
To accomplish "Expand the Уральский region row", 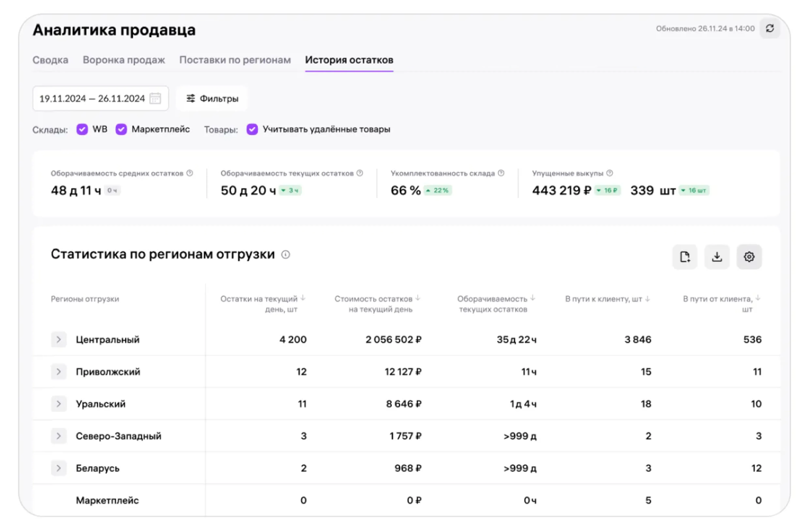I will pyautogui.click(x=59, y=404).
